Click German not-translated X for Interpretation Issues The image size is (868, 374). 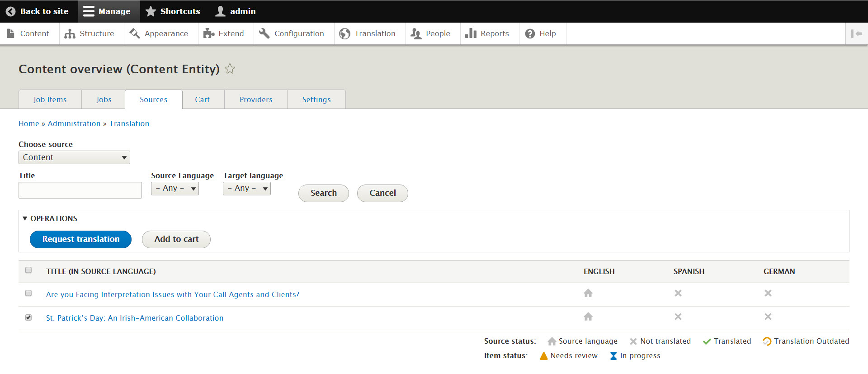coord(768,293)
